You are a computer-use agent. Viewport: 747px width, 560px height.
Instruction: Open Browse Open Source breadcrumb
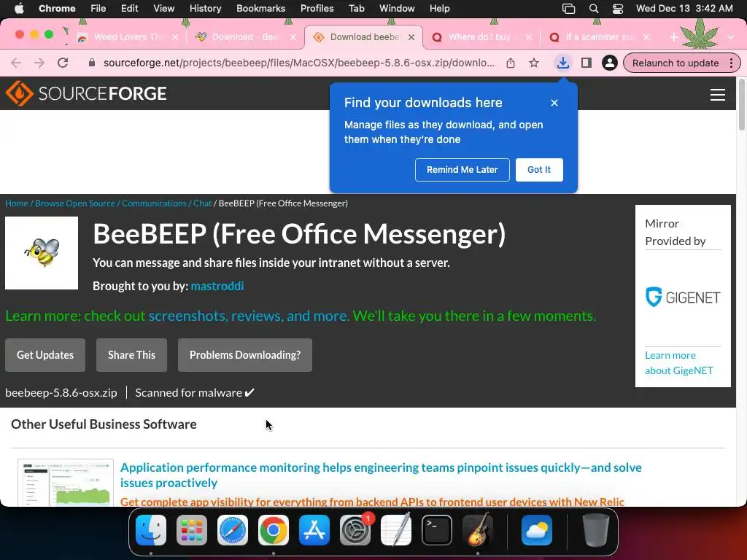point(75,203)
